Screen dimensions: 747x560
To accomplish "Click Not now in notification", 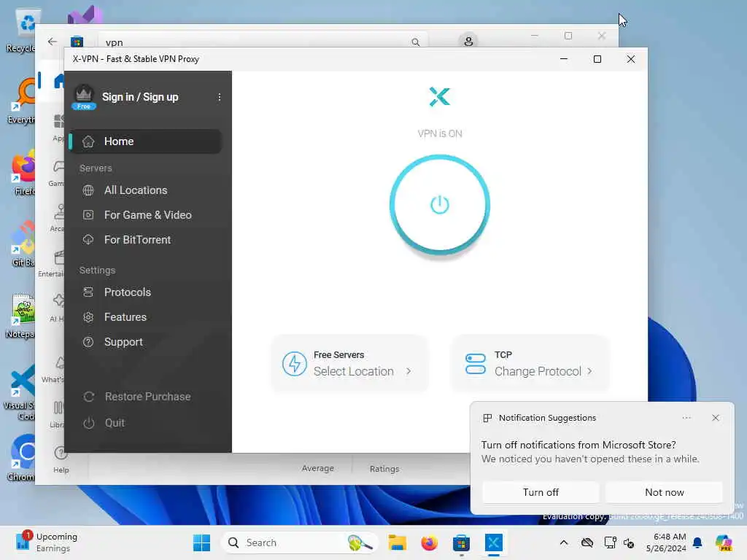I will pos(664,492).
